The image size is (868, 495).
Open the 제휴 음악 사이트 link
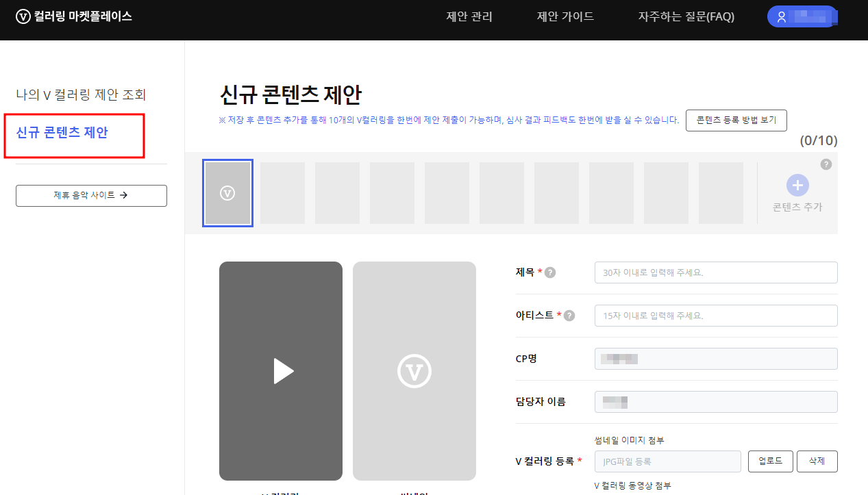tap(91, 195)
